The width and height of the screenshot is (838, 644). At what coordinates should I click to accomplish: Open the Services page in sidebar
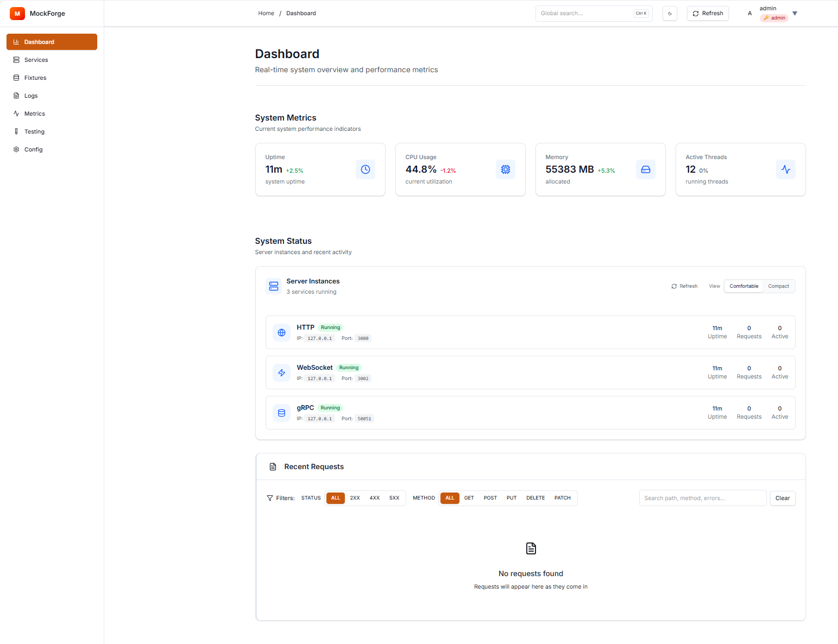click(36, 60)
